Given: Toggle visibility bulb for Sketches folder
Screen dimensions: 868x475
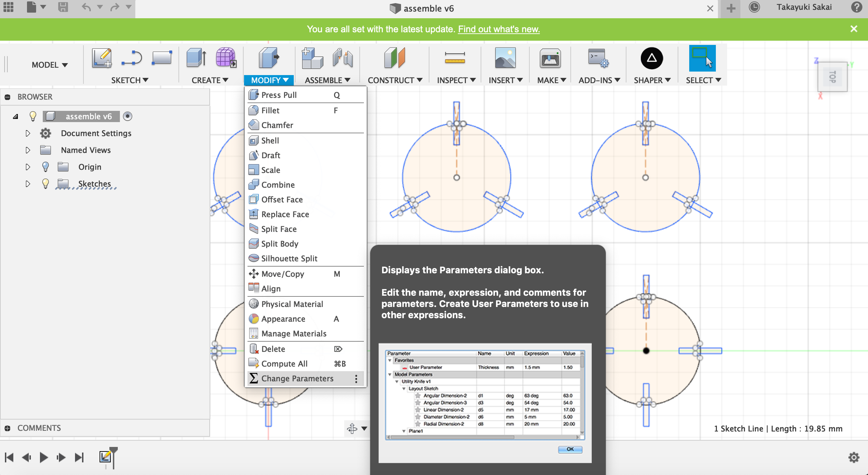Looking at the screenshot, I should tap(45, 183).
